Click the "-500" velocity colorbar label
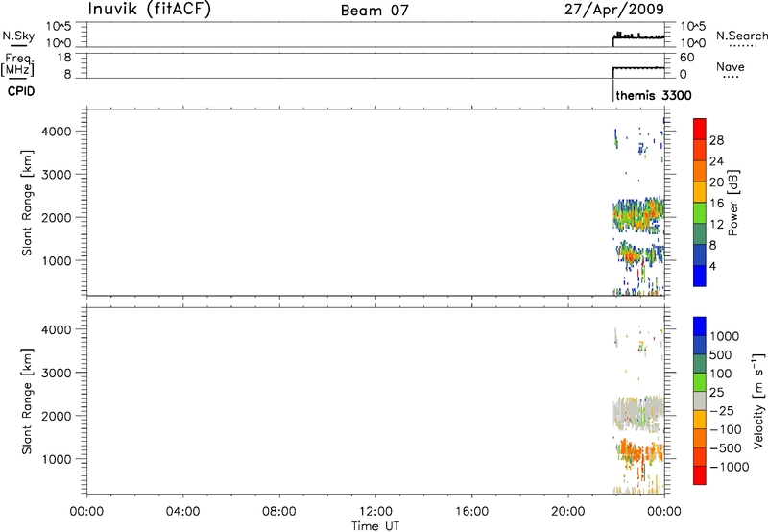This screenshot has width=768, height=532. coord(725,448)
